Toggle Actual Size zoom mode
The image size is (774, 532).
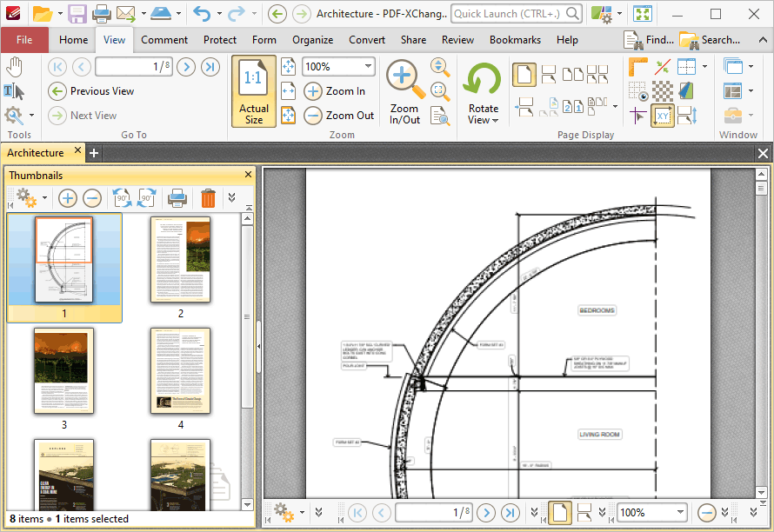tap(253, 91)
